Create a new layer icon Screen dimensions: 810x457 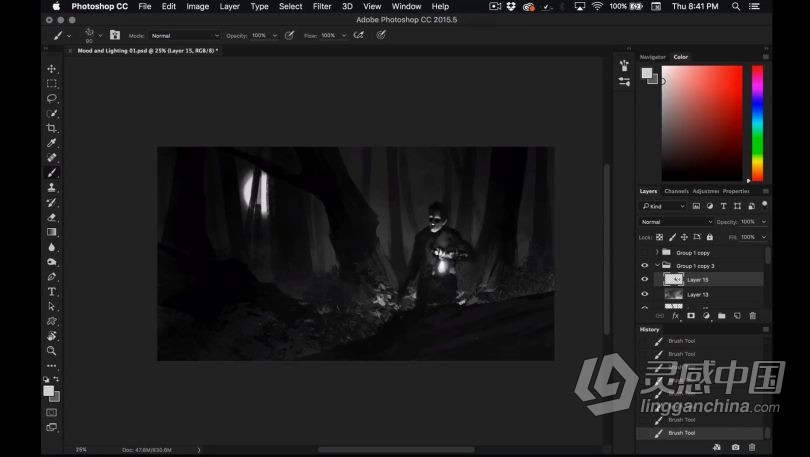737,316
